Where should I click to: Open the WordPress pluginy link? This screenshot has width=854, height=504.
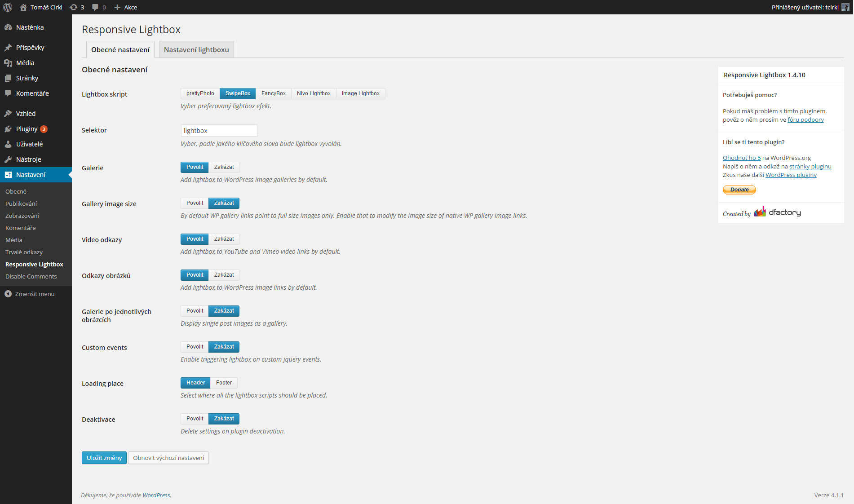pos(791,175)
